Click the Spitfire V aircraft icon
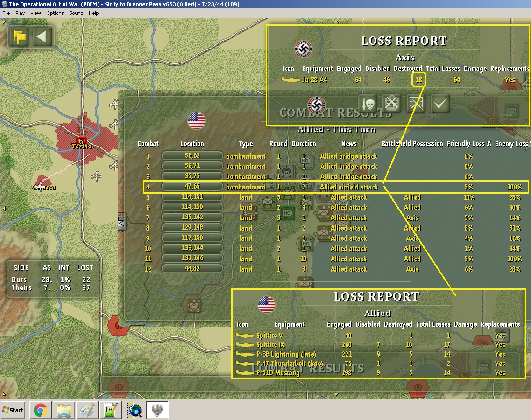This screenshot has height=420, width=531. 245,336
